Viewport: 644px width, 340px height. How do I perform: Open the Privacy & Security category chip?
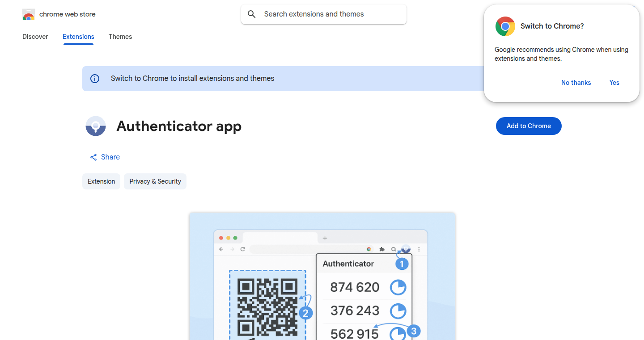[155, 181]
